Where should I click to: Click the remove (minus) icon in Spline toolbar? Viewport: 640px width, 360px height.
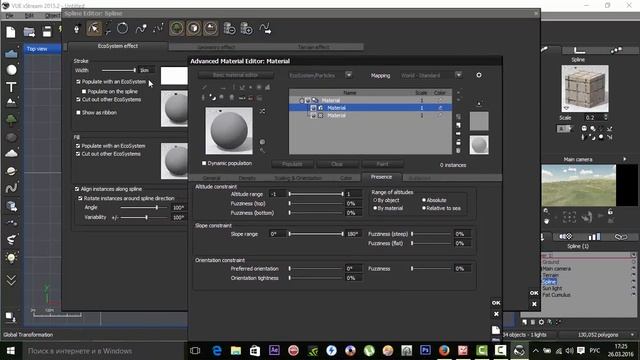coord(229,29)
